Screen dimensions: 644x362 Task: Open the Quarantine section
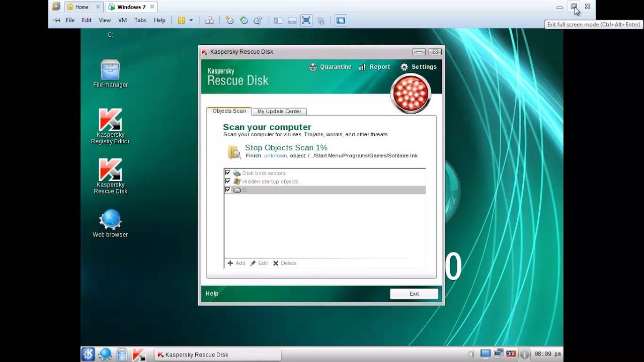pyautogui.click(x=330, y=67)
